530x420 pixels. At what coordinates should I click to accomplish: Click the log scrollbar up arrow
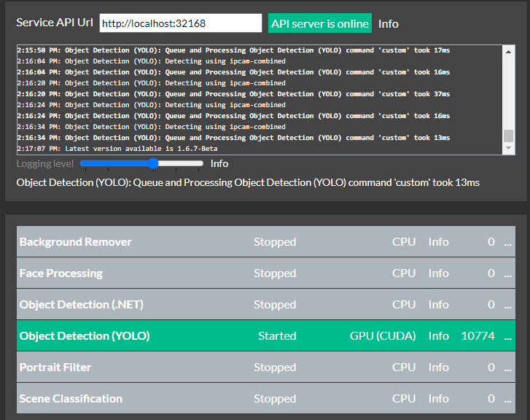(508, 51)
